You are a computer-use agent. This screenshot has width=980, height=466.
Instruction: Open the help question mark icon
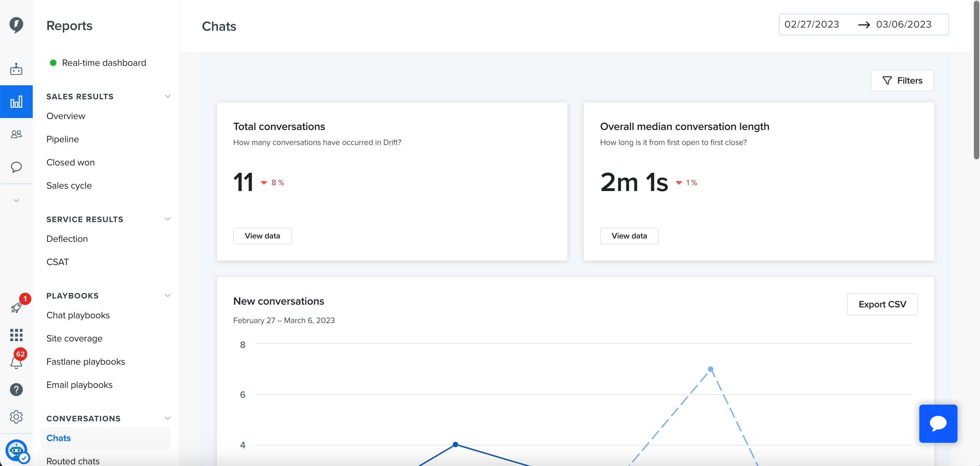click(16, 389)
